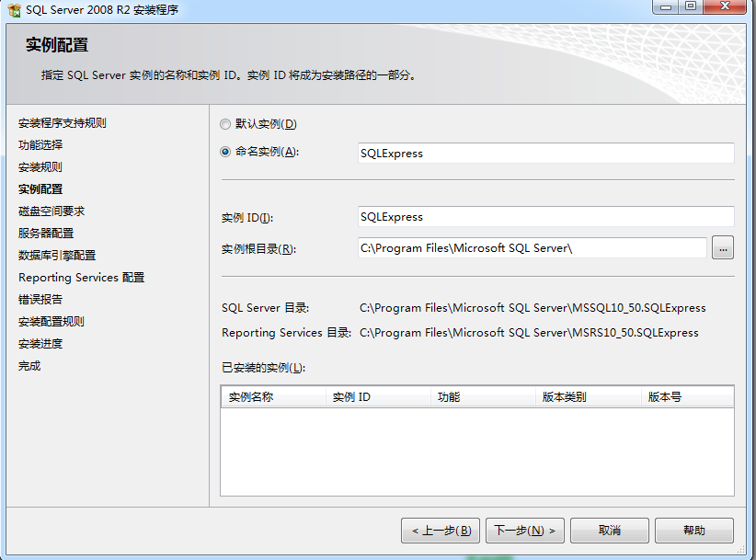756x560 pixels.
Task: Select the 完成 step in sidebar
Action: pos(29,366)
